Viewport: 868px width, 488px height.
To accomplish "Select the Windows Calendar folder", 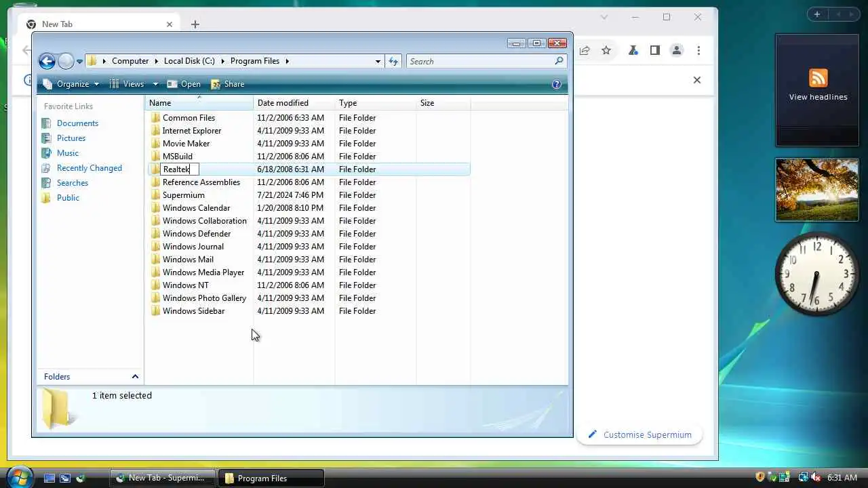I will [196, 208].
